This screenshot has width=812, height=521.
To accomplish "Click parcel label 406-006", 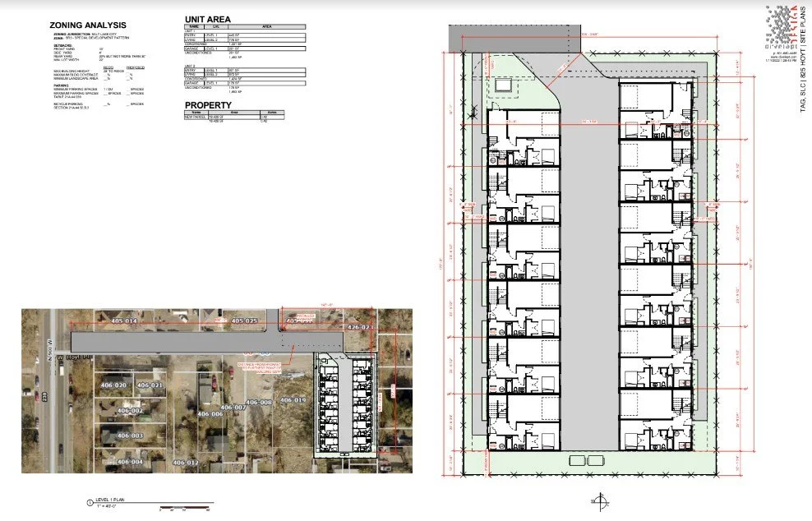I will point(210,414).
